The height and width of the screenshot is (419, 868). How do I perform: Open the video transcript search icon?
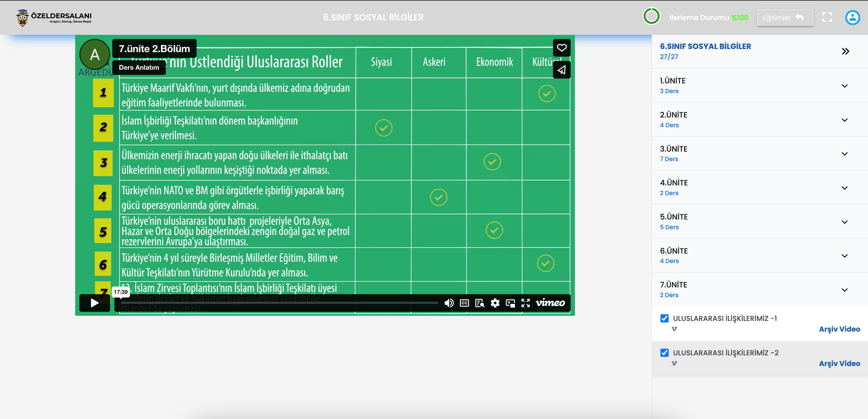[479, 303]
